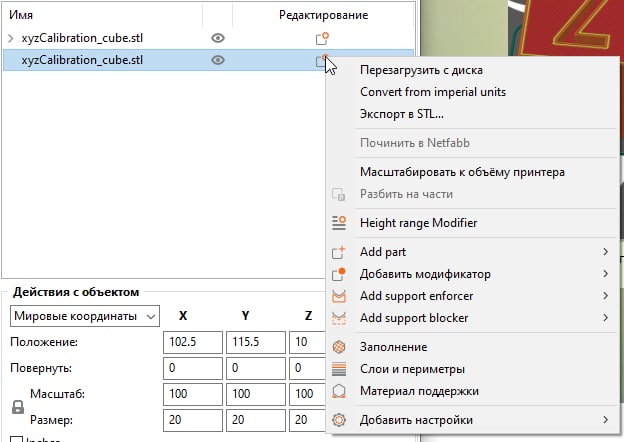Click Размер X field 20
The image size is (624, 442).
(x=193, y=420)
